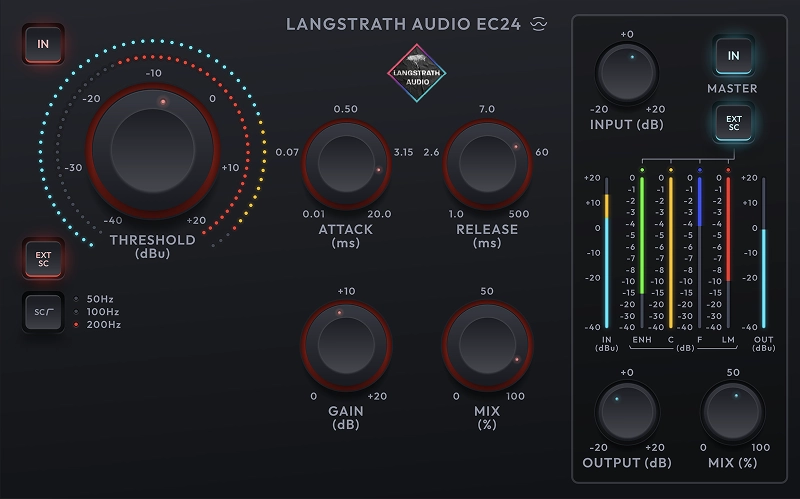Click the 2.6 release scale value
800x499 pixels.
(431, 153)
